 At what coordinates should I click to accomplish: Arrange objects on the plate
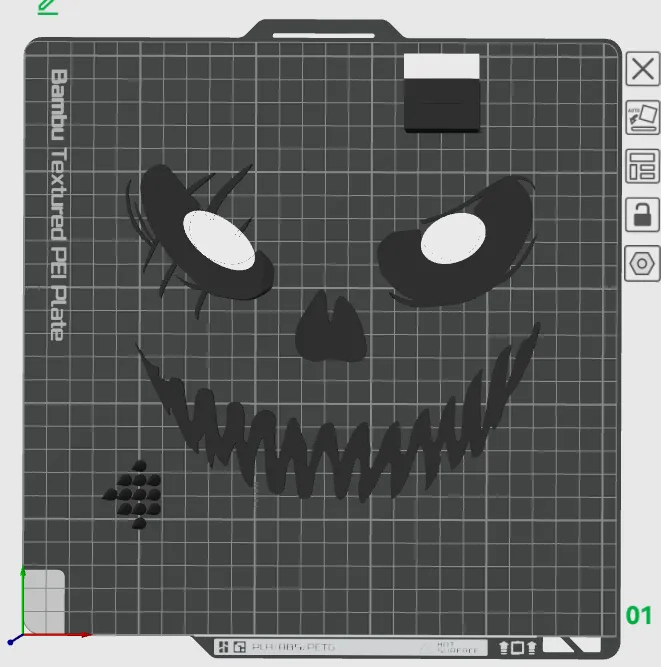(642, 166)
